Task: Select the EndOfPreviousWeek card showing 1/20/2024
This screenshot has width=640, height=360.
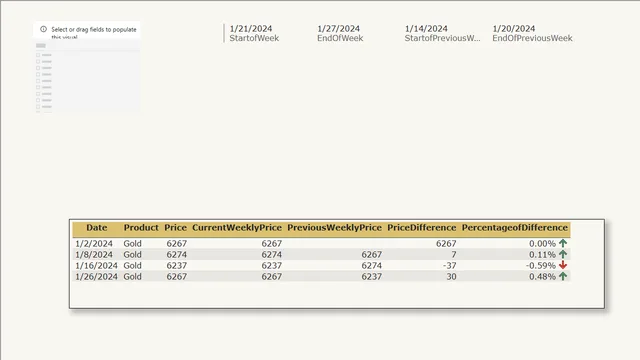Action: 532,33
